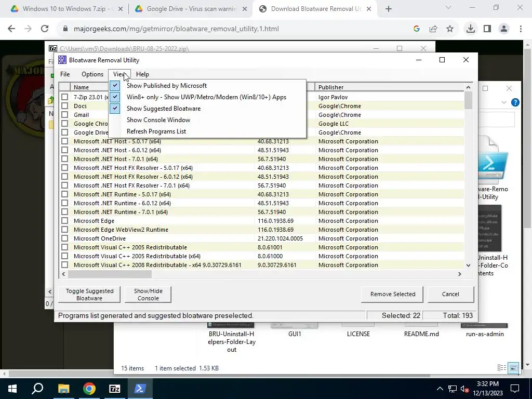Reload the majorgeeks page

(45, 29)
